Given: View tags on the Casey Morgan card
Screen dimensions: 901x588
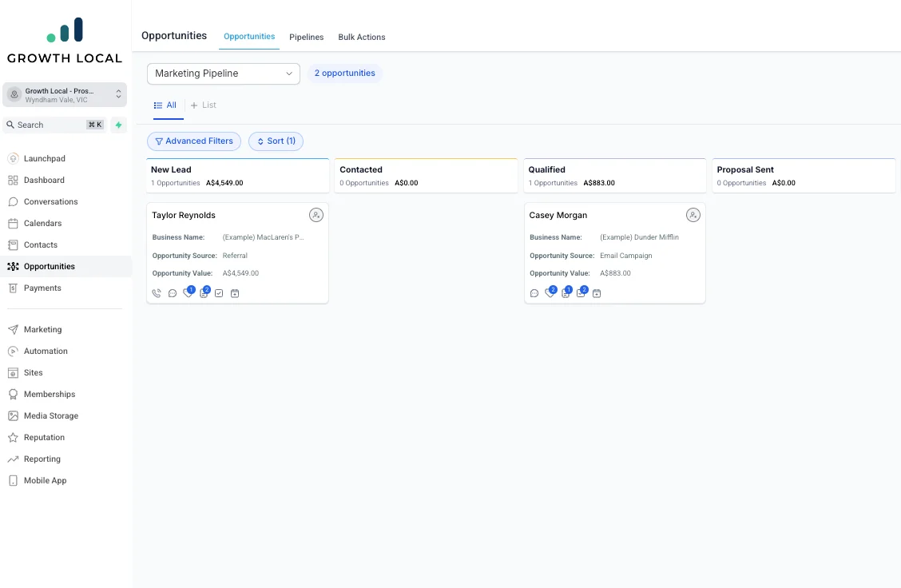Looking at the screenshot, I should 549,294.
